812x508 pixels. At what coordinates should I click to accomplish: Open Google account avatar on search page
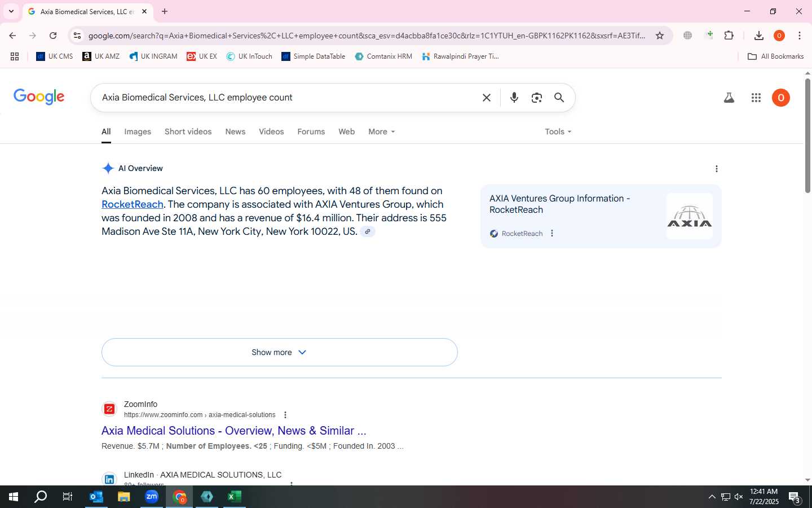[x=780, y=98]
